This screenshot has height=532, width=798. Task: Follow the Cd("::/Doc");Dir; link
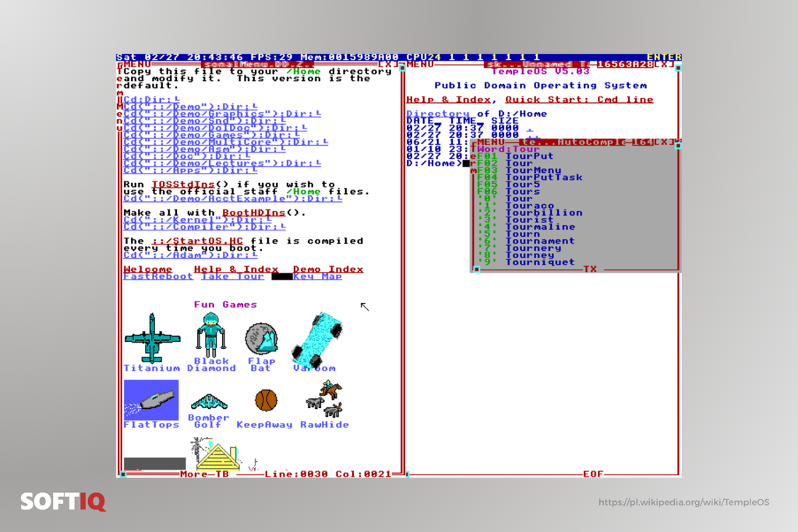point(187,157)
